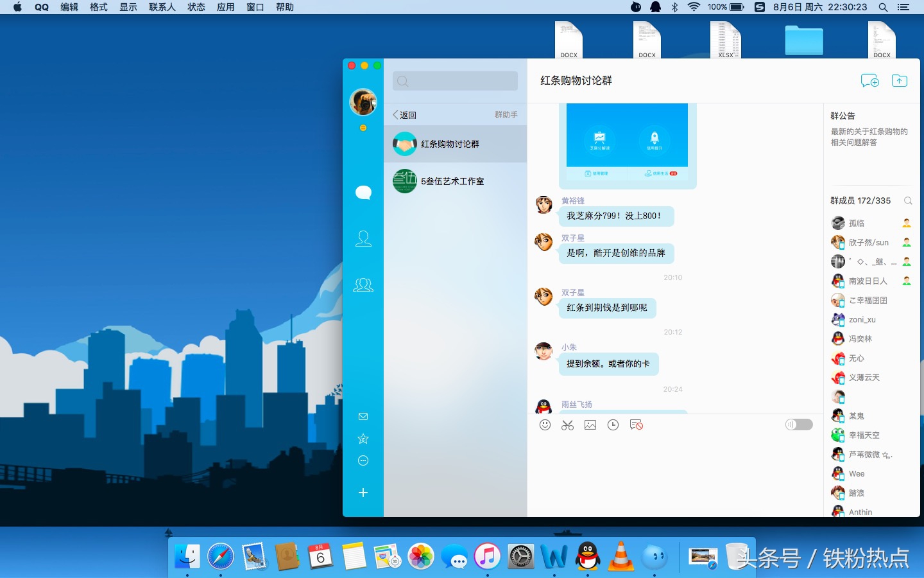This screenshot has width=924, height=578.
Task: Open Favorites via the star icon
Action: (363, 439)
